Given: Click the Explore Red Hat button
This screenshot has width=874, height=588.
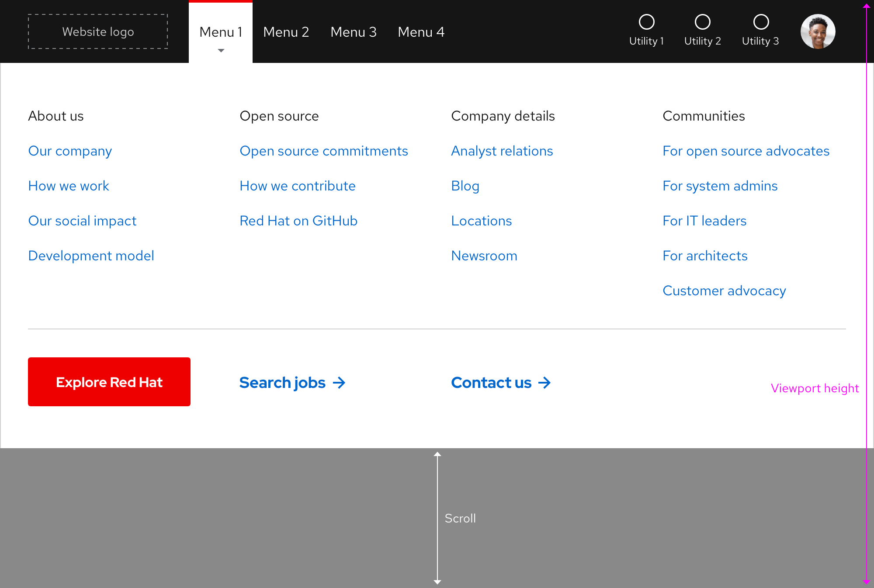Looking at the screenshot, I should click(x=109, y=382).
